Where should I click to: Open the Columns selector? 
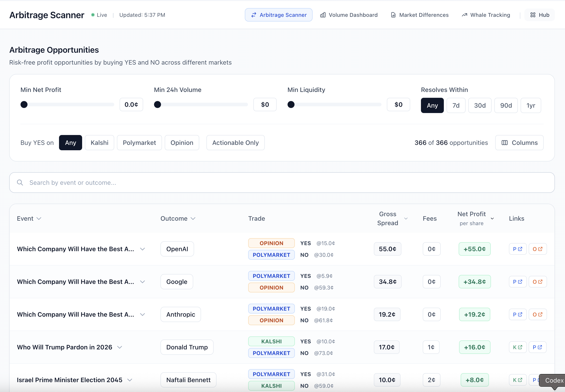tap(519, 142)
